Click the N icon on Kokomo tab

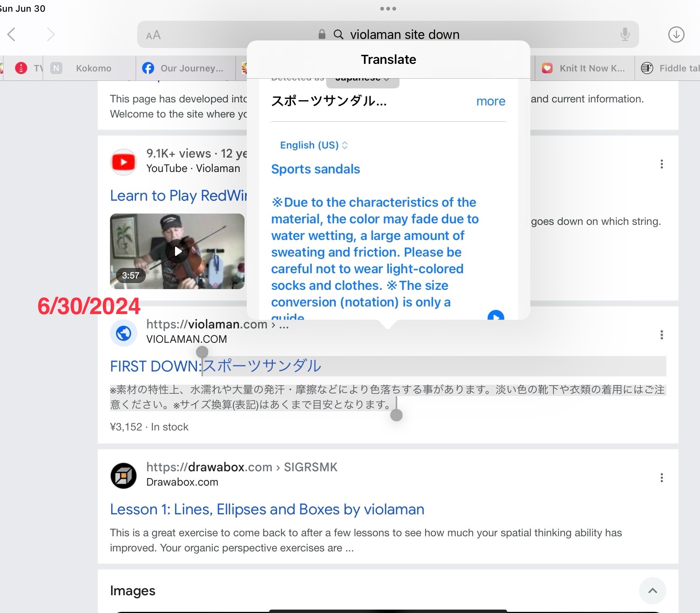pyautogui.click(x=56, y=68)
